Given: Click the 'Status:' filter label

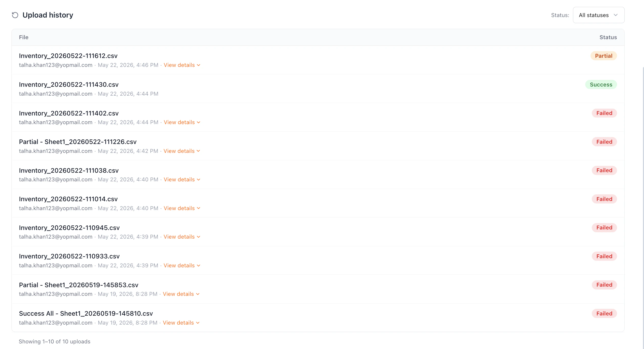Looking at the screenshot, I should (x=560, y=15).
